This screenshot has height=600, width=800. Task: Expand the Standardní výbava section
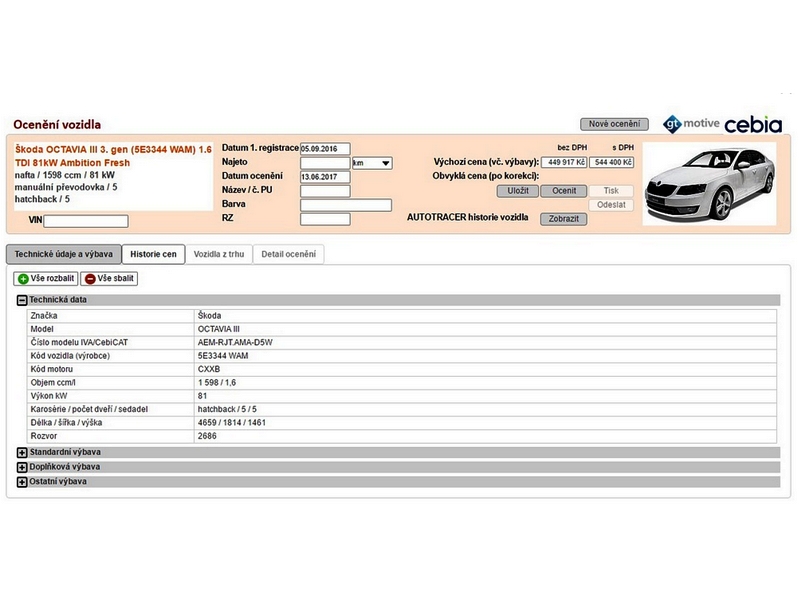click(22, 453)
